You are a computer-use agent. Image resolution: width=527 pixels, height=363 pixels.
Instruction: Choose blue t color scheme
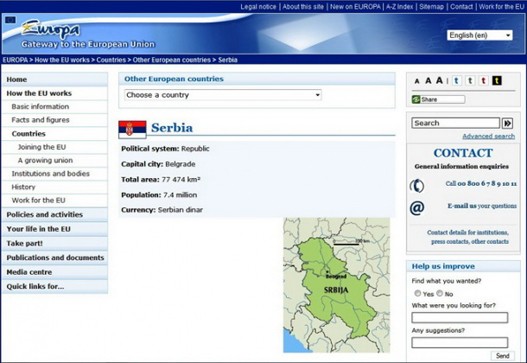click(456, 81)
